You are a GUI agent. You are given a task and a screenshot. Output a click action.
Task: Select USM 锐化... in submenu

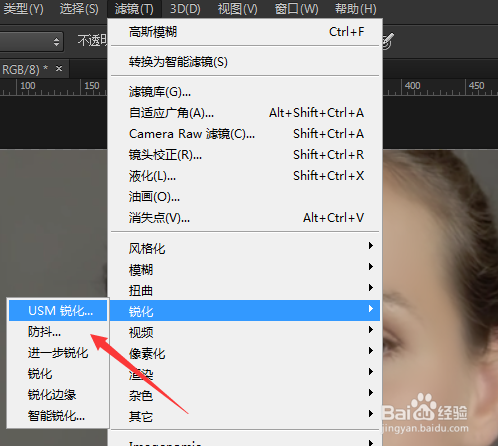58,310
